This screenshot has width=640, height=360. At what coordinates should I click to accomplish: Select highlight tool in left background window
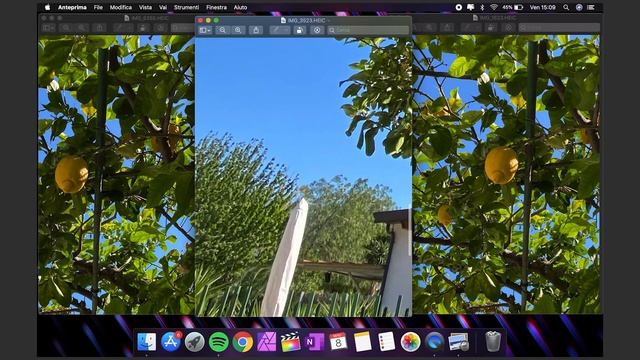tap(123, 28)
